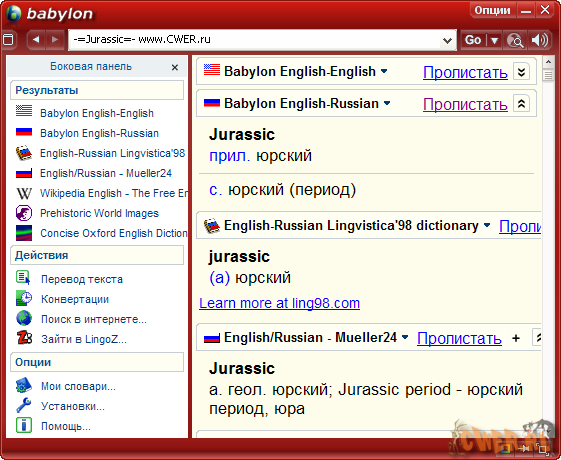Click Пролистать link for Mueller24
This screenshot has width=561, height=460.
click(459, 338)
